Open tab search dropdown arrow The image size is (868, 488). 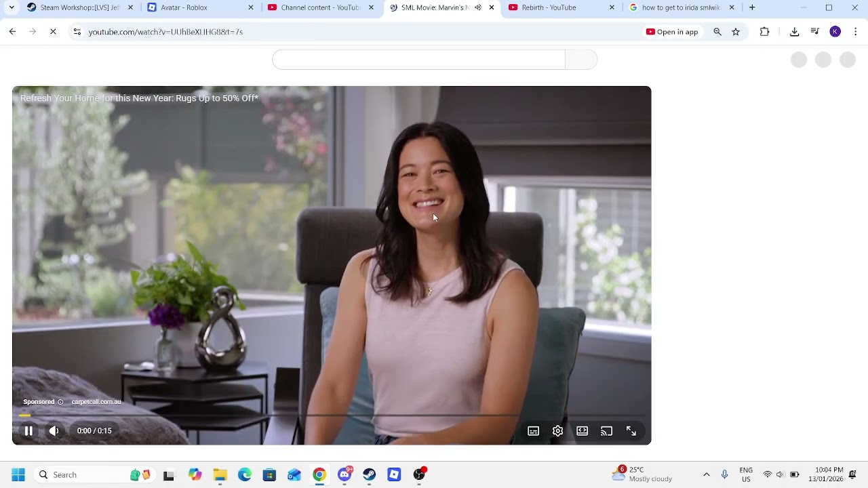tap(12, 7)
